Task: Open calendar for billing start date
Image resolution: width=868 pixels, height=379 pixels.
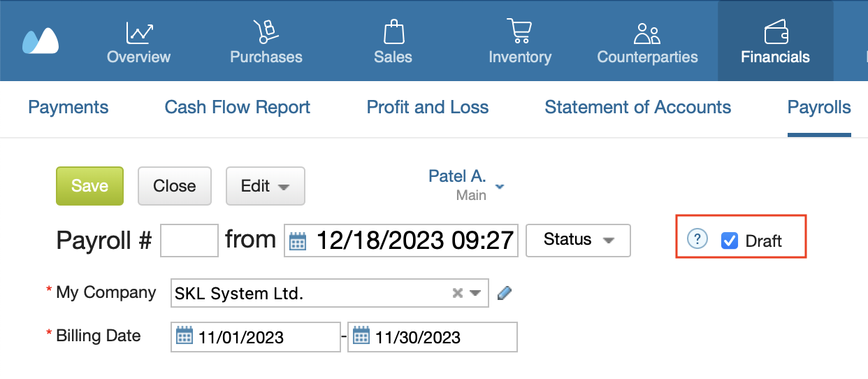Action: pos(185,336)
